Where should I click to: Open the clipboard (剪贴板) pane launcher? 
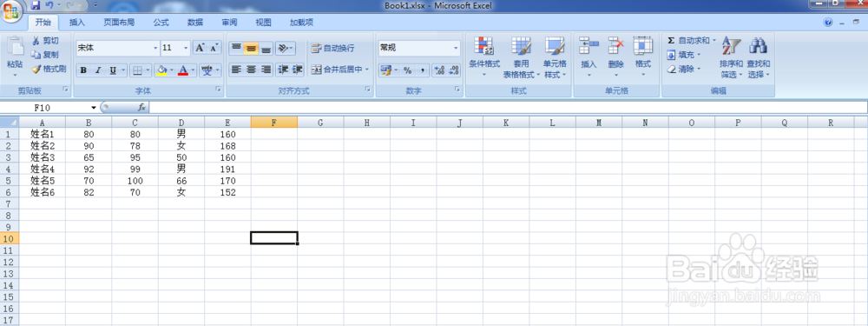point(66,90)
